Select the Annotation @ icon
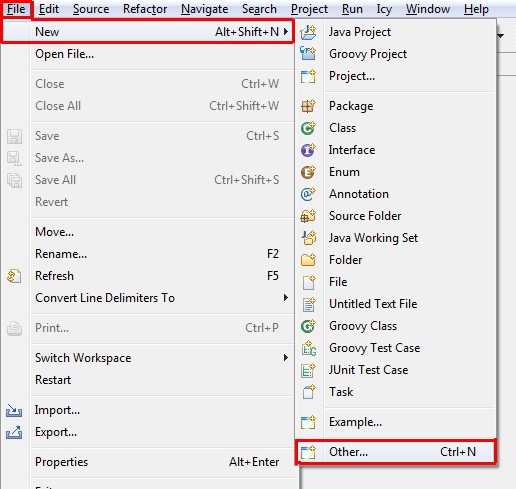Viewport: 516px width, 489px height. point(308,194)
